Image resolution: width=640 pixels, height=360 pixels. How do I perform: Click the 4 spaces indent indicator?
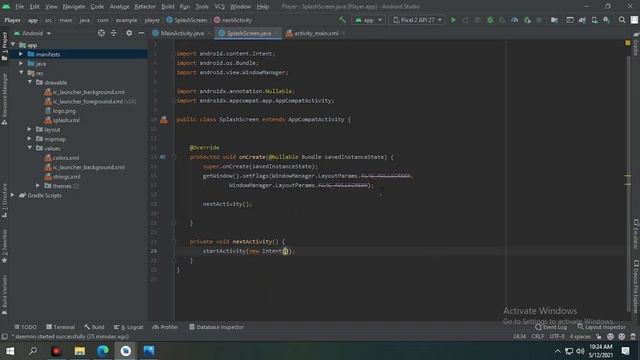point(580,336)
